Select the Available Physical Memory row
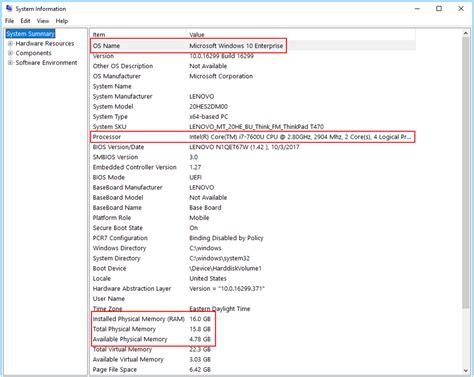The height and width of the screenshot is (377, 474). point(253,339)
